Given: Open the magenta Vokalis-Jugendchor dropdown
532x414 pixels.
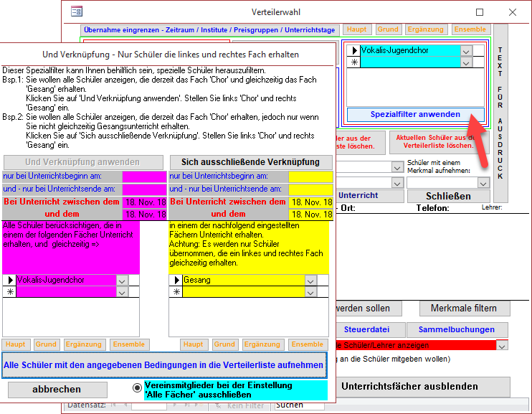Looking at the screenshot, I should 121,281.
